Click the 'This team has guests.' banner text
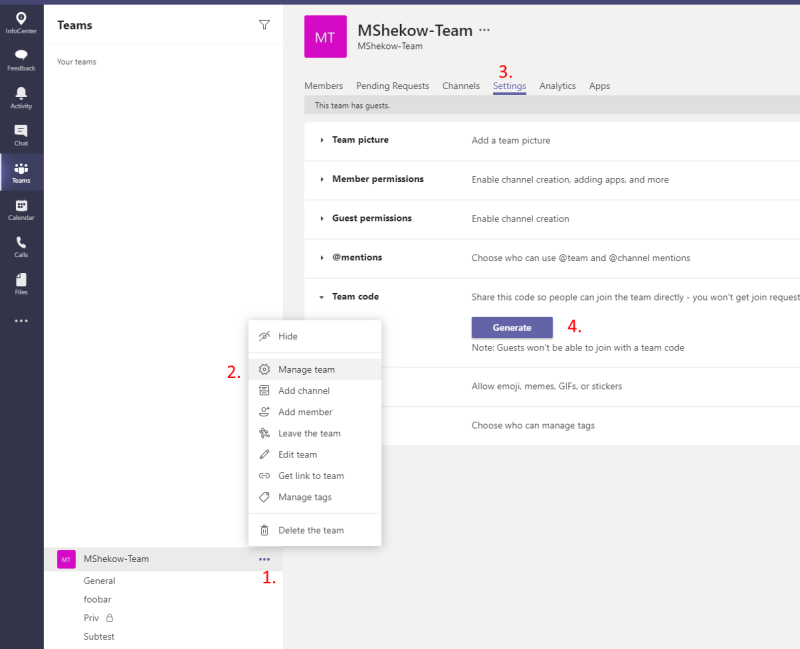The image size is (800, 649). (x=352, y=106)
